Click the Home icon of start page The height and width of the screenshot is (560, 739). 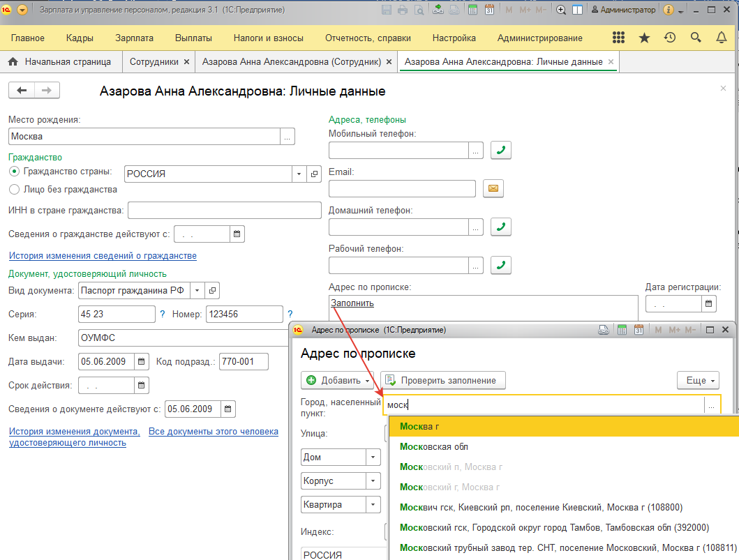(13, 62)
